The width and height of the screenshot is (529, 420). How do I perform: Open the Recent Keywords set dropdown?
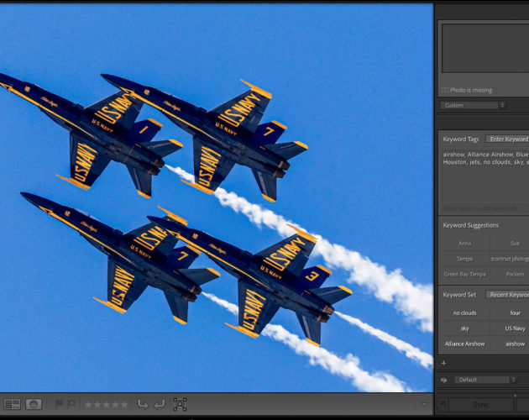pyautogui.click(x=507, y=295)
